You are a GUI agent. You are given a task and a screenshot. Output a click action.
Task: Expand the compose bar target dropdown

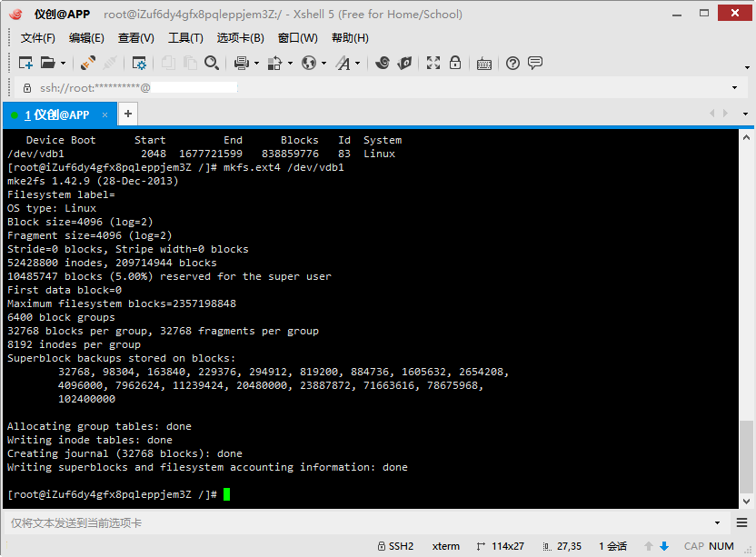pos(717,522)
